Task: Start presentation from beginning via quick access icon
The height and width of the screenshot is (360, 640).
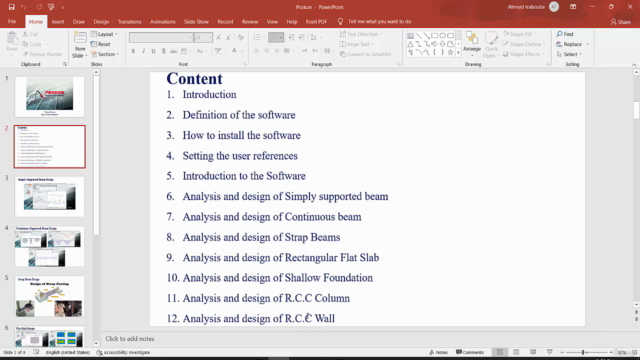Action: click(51, 7)
